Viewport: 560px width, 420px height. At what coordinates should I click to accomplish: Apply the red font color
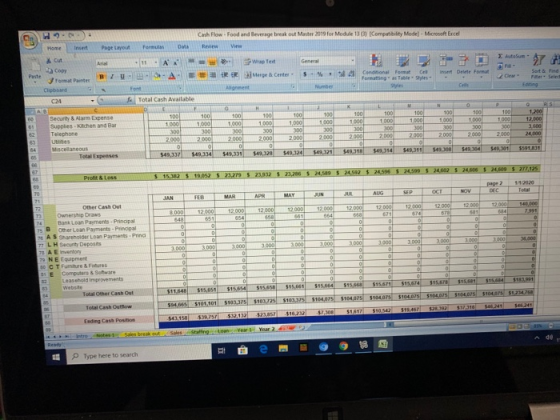pos(171,76)
